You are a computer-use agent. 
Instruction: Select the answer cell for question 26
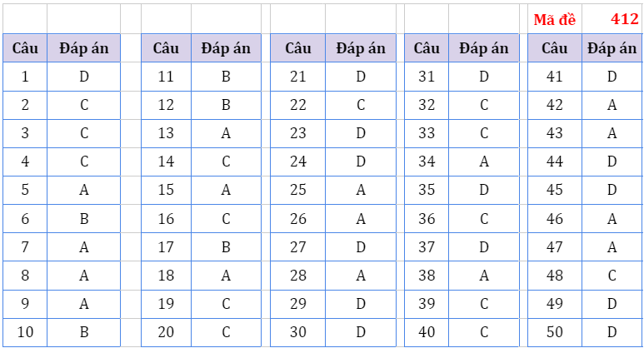[x=361, y=218]
